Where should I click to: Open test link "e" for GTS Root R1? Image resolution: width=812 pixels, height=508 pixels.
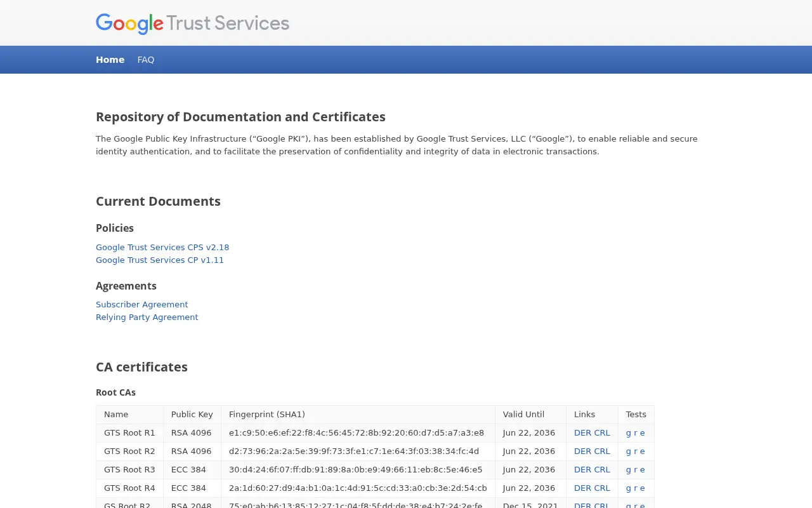click(643, 433)
